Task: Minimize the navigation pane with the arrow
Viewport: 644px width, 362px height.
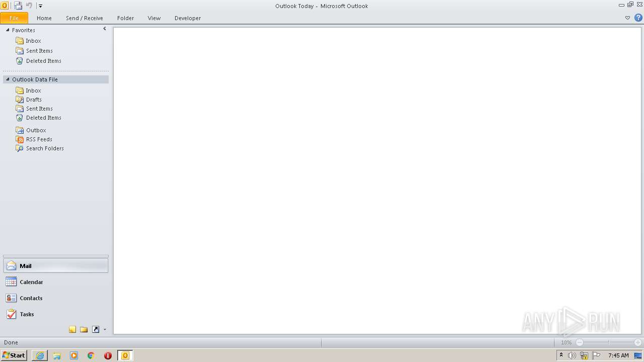Action: 105,29
